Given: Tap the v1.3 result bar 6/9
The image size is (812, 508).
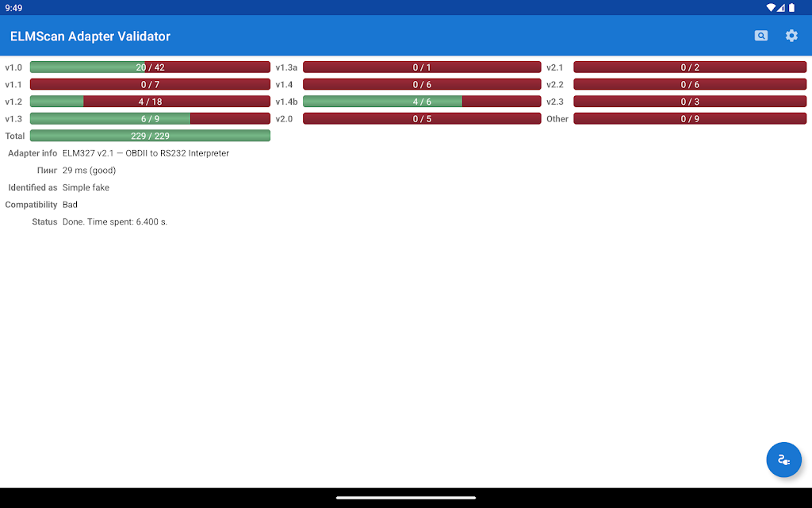Looking at the screenshot, I should click(150, 119).
